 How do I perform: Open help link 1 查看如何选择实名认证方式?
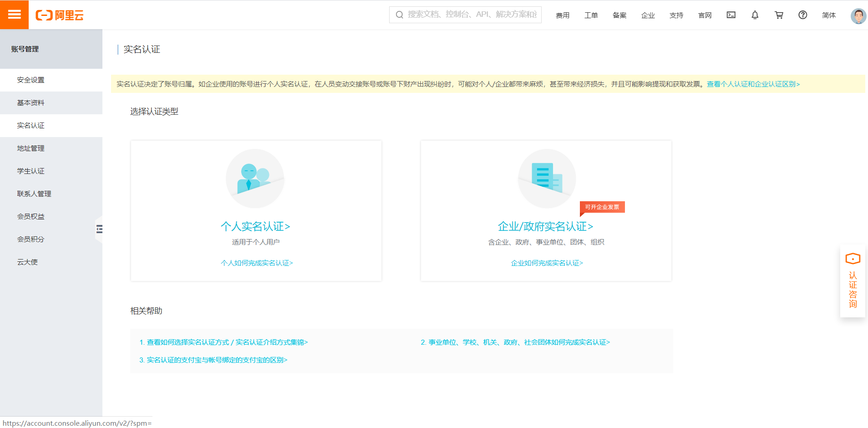(x=223, y=342)
